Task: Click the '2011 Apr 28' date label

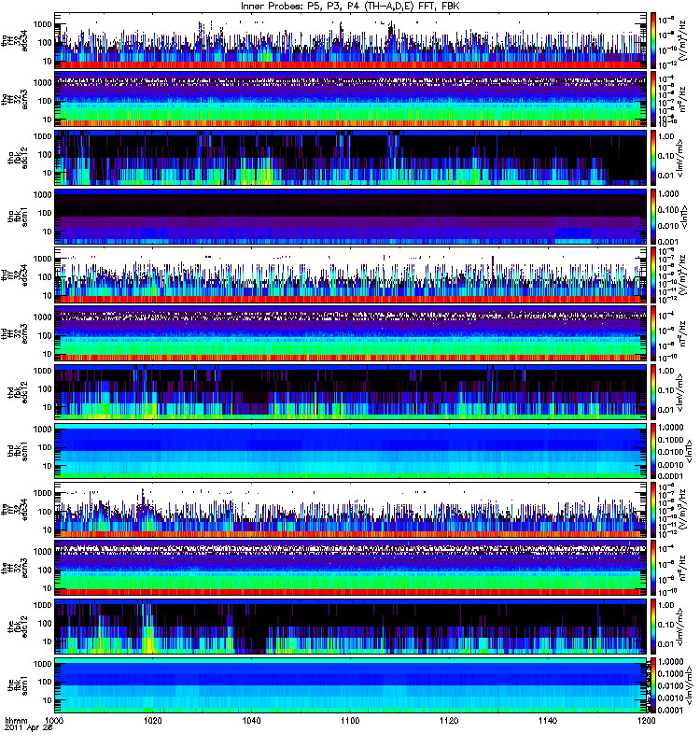Action: 29,728
